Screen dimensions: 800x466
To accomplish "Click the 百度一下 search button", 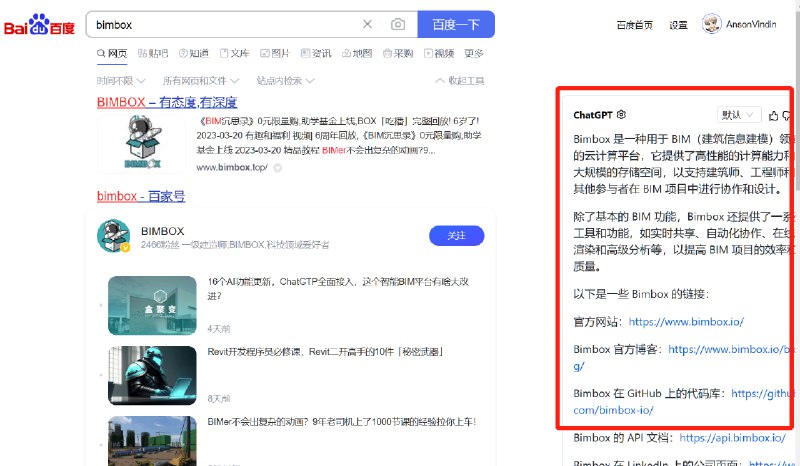I will click(456, 24).
